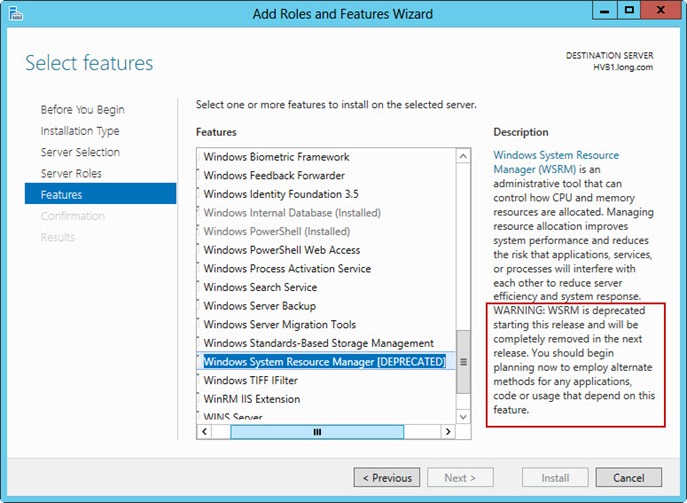Viewport: 687px width, 503px height.
Task: Minimize the Add Roles and Features Wizard
Action: tap(604, 11)
